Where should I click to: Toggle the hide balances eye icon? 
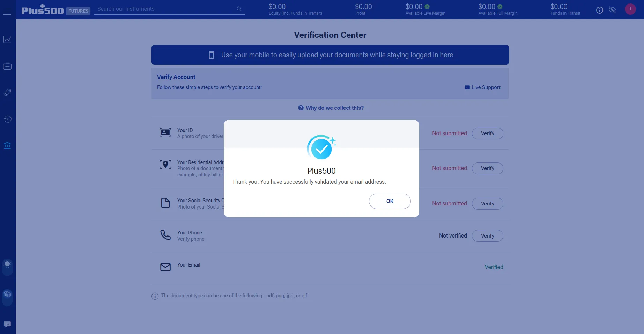[612, 10]
